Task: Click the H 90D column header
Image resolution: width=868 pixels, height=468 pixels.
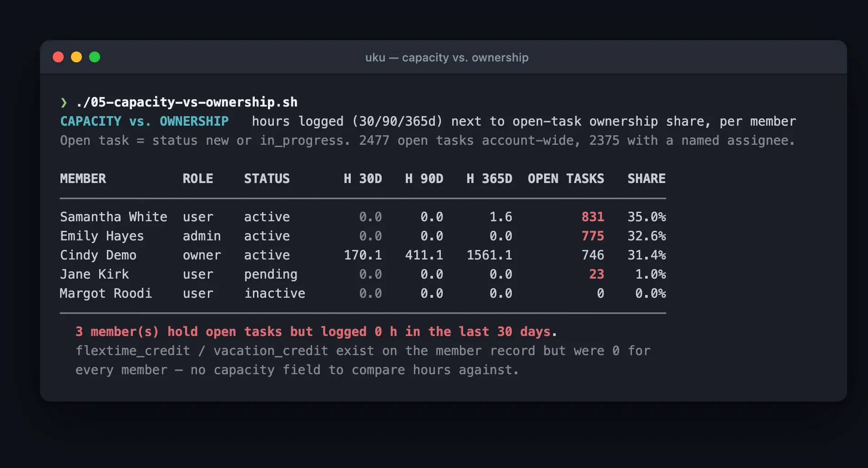Action: click(424, 178)
